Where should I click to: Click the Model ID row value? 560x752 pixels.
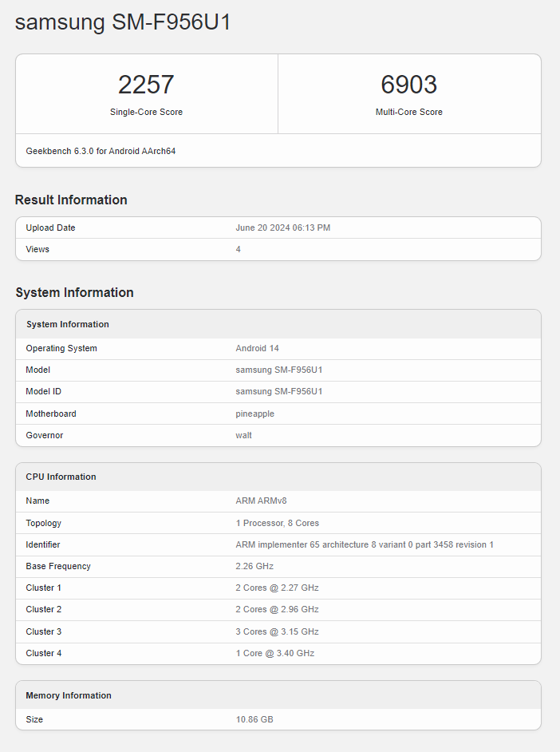tap(278, 391)
